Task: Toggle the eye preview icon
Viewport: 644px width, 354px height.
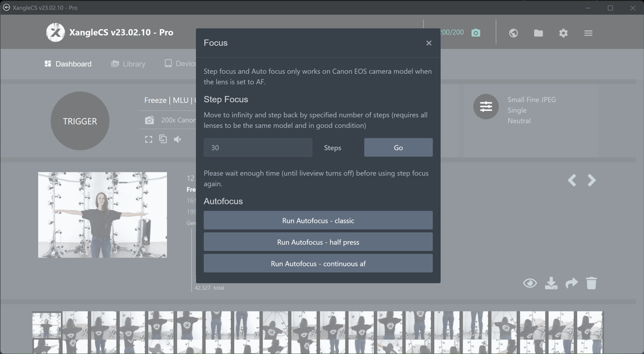Action: [x=530, y=283]
